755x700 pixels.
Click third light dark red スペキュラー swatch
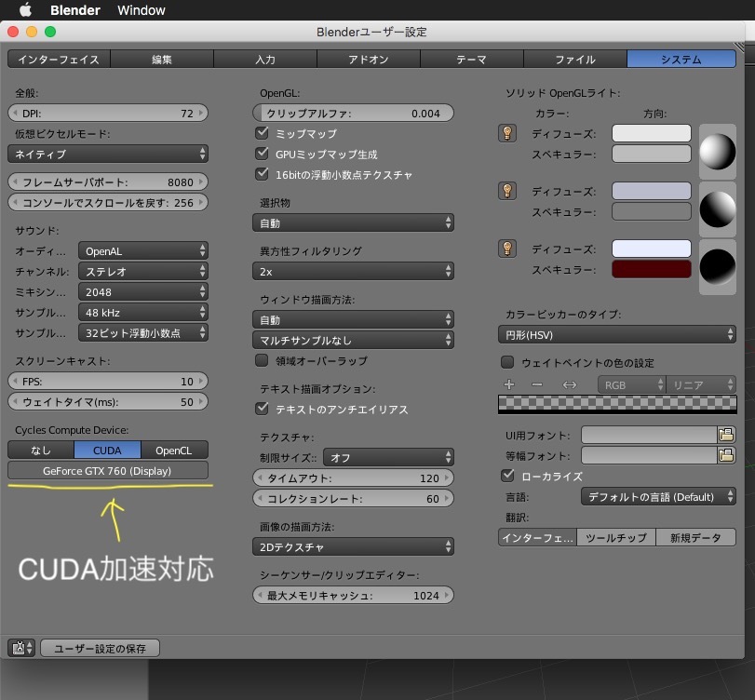tap(651, 269)
